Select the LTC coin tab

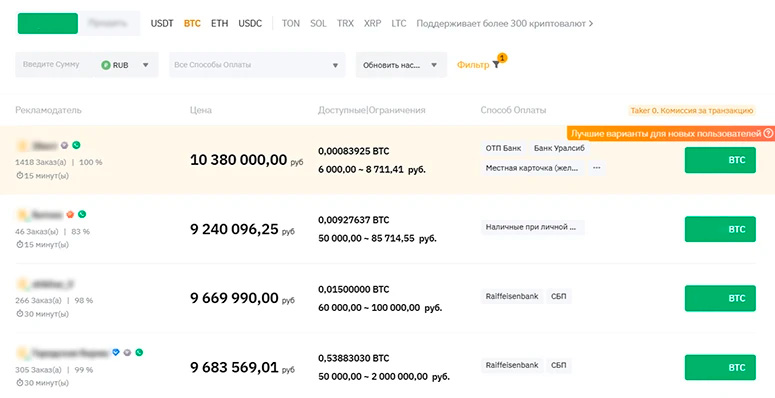[399, 23]
